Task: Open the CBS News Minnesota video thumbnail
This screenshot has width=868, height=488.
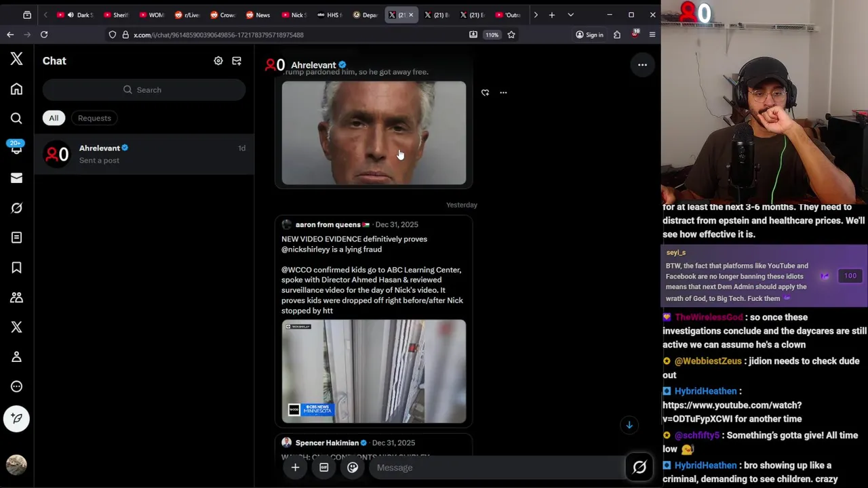Action: coord(374,371)
